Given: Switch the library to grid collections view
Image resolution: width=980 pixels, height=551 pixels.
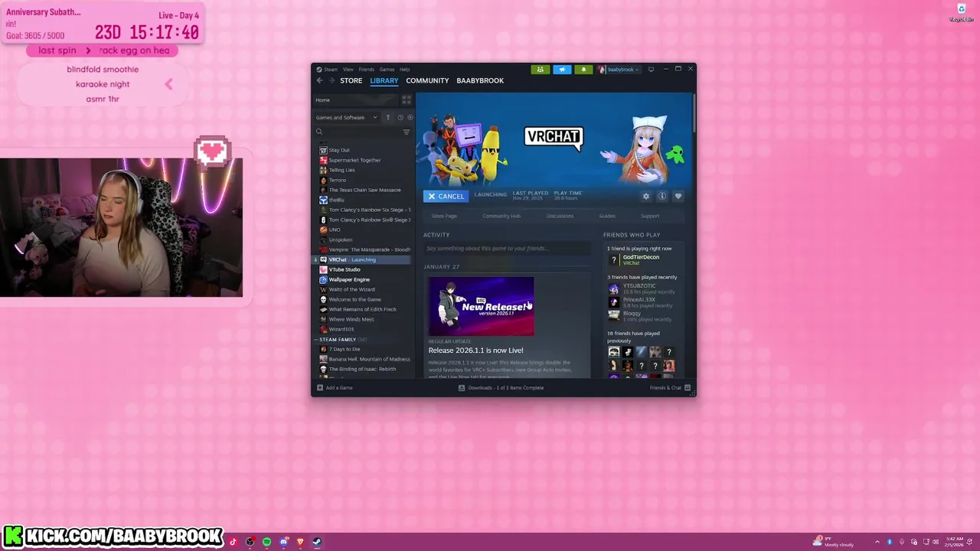Looking at the screenshot, I should [407, 99].
